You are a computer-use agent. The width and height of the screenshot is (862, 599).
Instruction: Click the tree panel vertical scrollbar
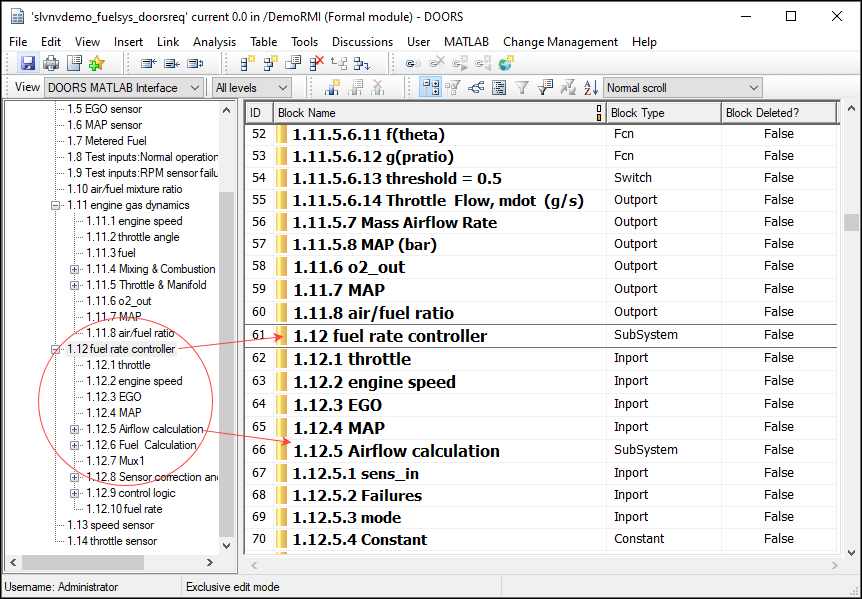point(226,328)
